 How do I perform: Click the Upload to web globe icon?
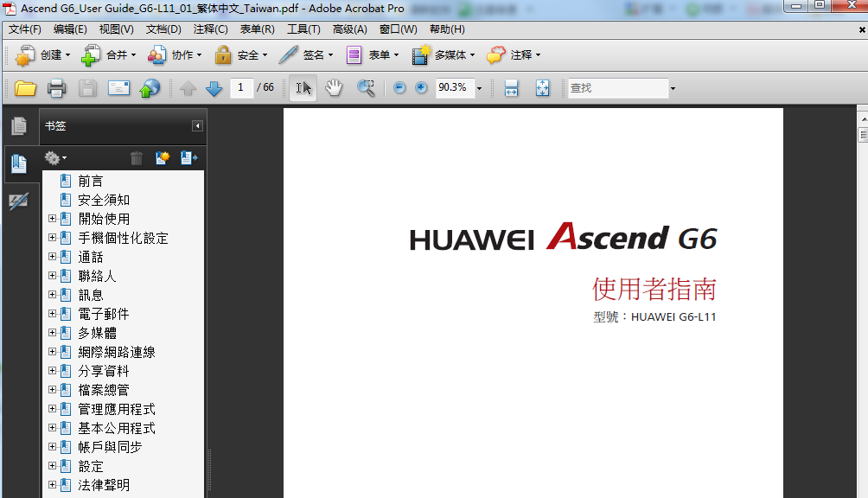150,88
